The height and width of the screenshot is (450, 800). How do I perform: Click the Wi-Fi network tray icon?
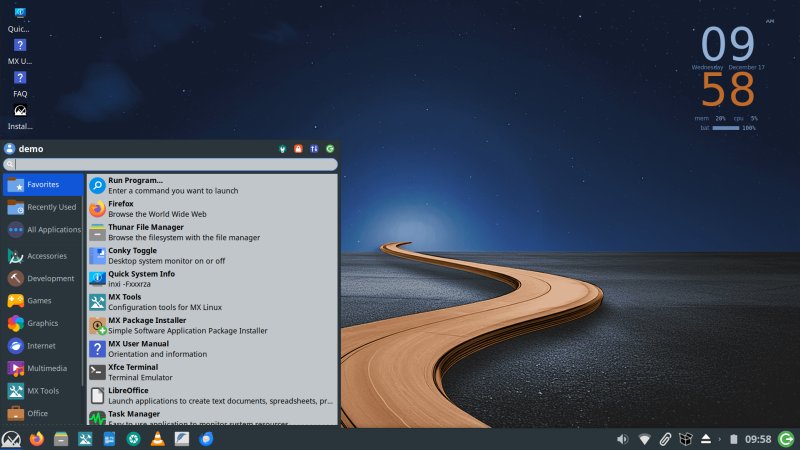click(x=644, y=439)
